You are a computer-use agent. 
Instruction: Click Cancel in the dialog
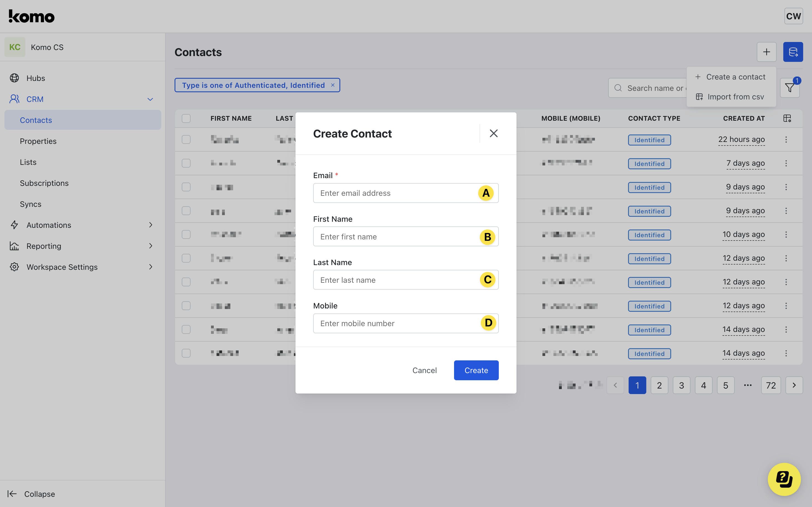click(424, 370)
